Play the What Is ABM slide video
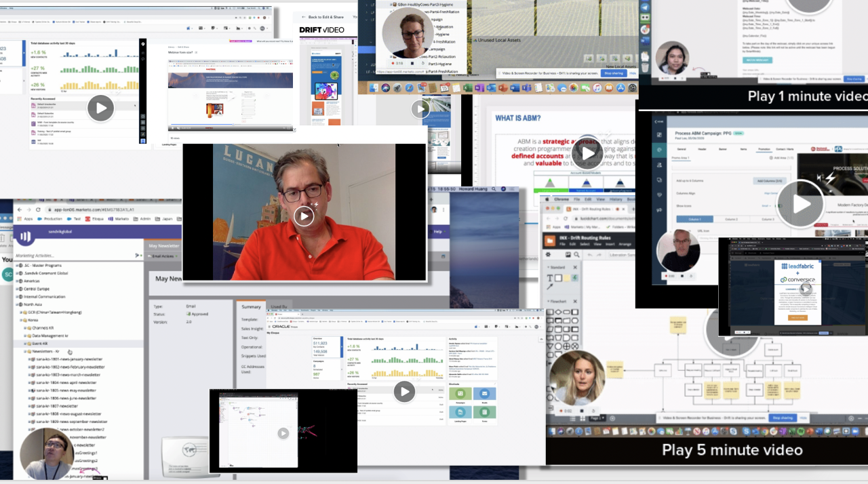868x484 pixels. [x=587, y=153]
